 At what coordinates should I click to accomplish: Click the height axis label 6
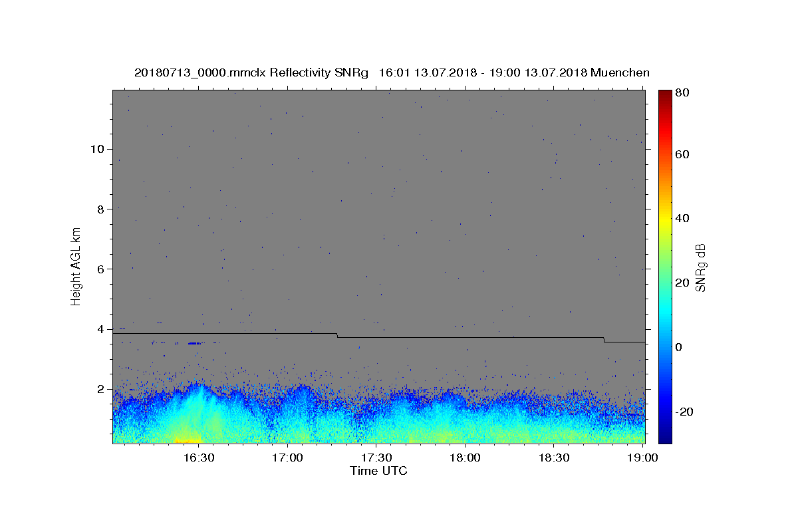[x=101, y=269]
